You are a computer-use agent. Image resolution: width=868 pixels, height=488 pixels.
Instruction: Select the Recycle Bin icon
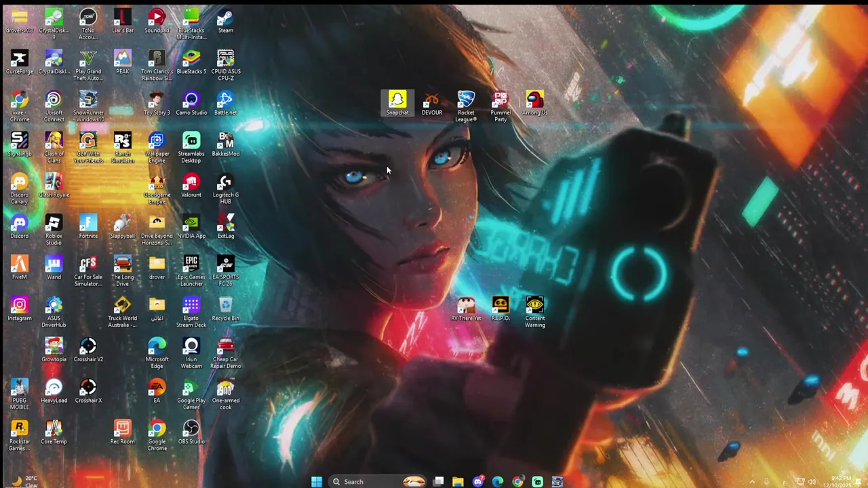point(225,309)
